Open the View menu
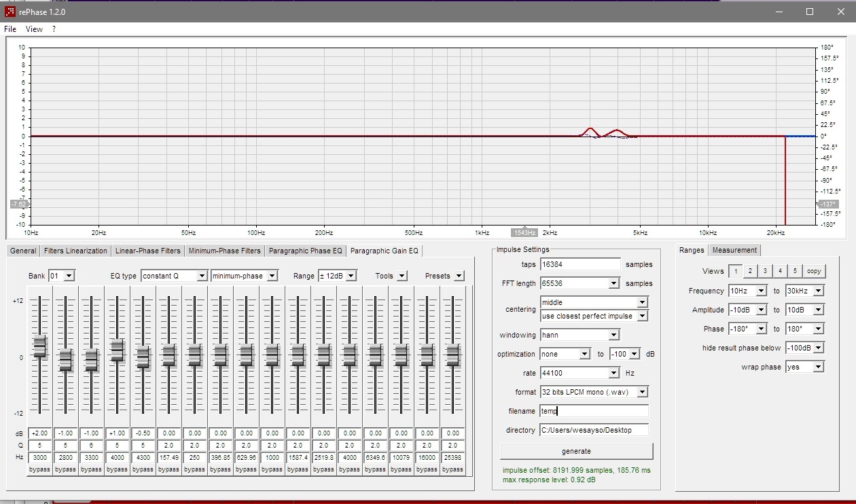This screenshot has width=856, height=504. click(x=34, y=29)
